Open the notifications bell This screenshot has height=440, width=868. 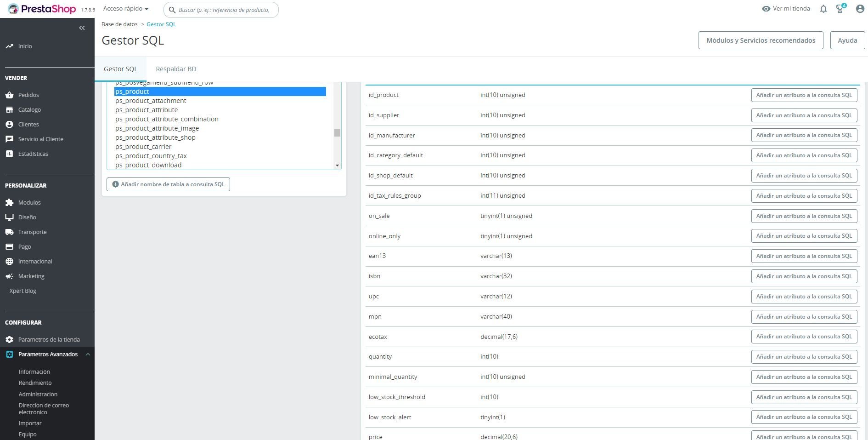coord(823,9)
